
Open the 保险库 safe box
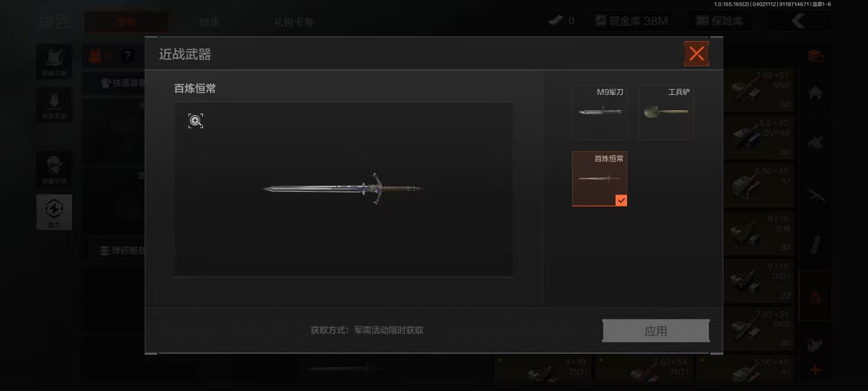coord(719,21)
